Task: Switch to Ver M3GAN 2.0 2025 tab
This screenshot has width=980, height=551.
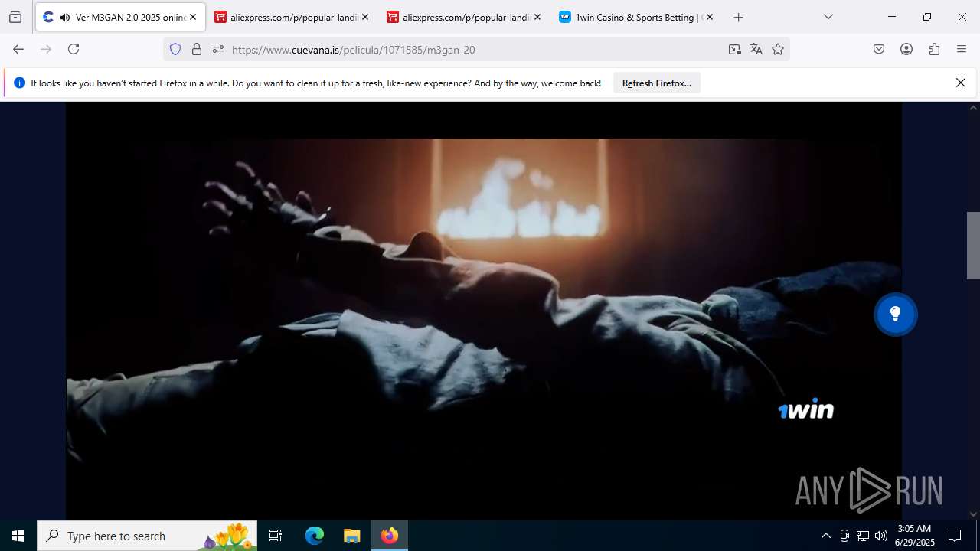Action: pos(120,17)
